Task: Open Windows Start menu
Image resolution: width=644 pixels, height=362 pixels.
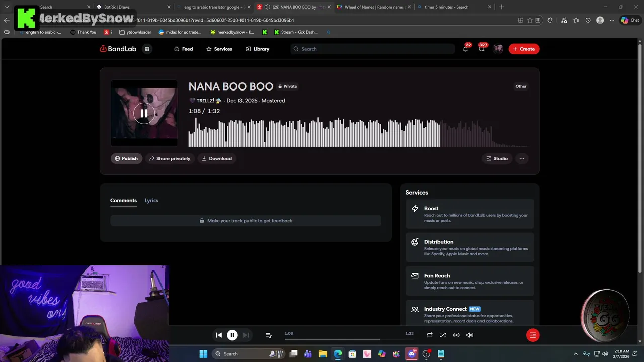Action: 203,354
